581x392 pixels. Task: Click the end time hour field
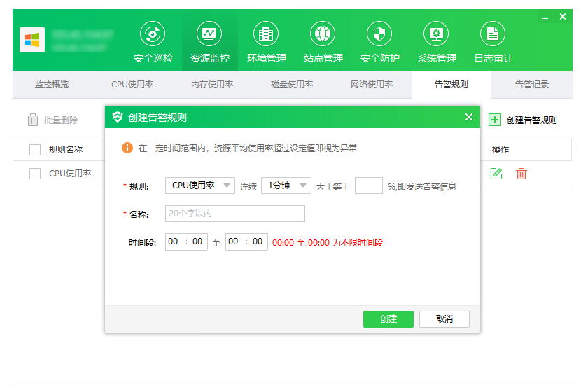233,241
